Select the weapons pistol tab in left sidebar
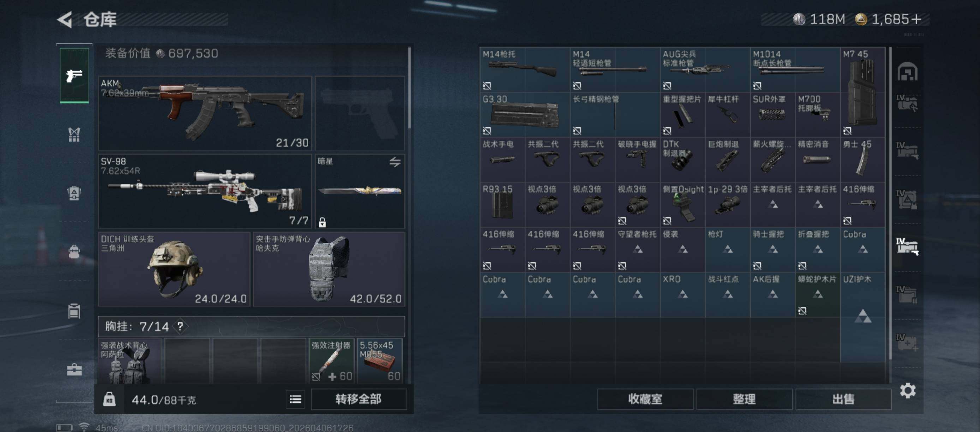This screenshot has width=980, height=432. (74, 75)
